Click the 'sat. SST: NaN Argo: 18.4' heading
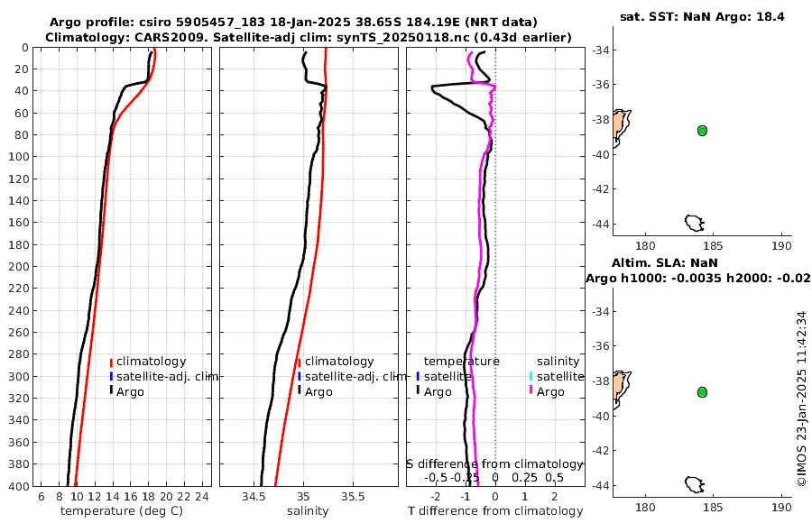The height and width of the screenshot is (523, 812). click(702, 16)
